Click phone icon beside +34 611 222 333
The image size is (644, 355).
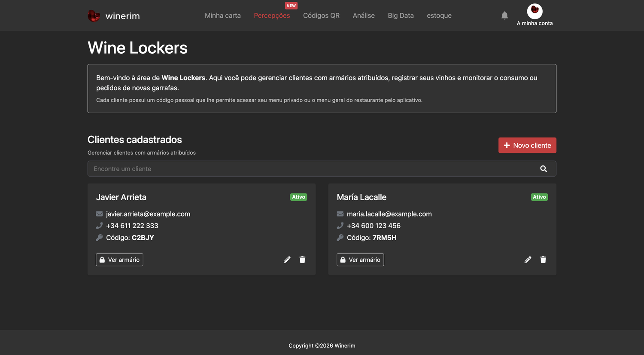(x=99, y=226)
